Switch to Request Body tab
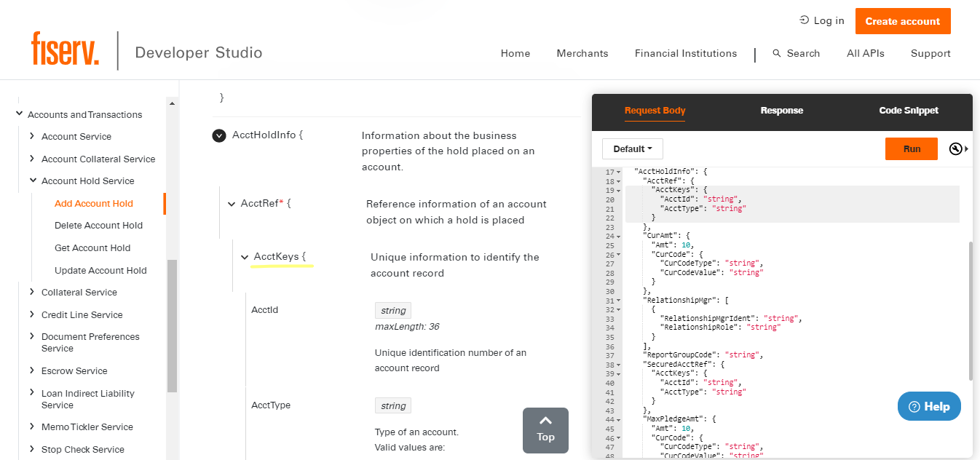The width and height of the screenshot is (980, 460). coord(655,111)
